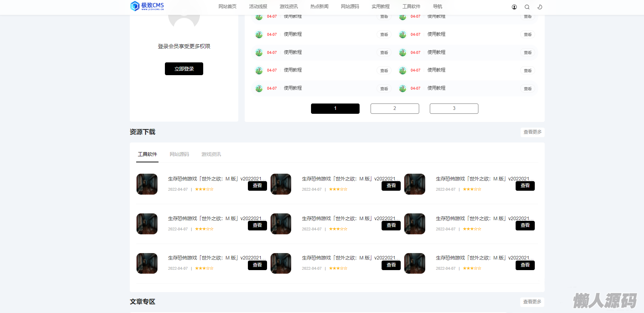Go to pagination page 2
This screenshot has height=313, width=644.
tap(395, 108)
